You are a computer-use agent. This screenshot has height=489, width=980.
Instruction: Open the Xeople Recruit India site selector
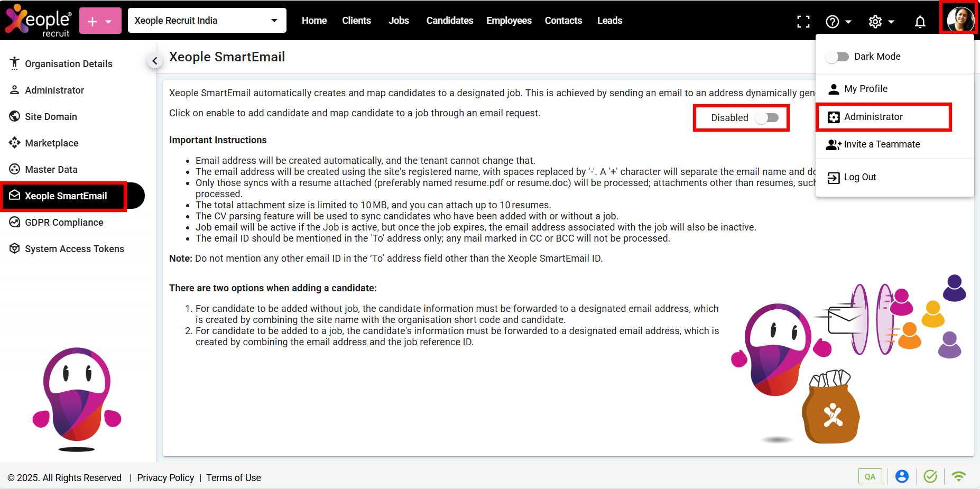[207, 21]
